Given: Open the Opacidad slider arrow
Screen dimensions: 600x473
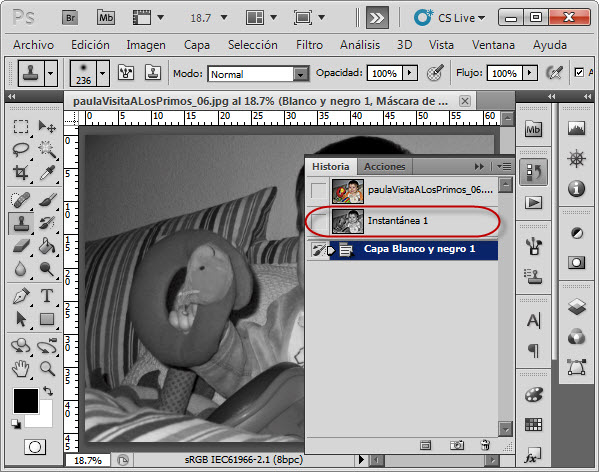Looking at the screenshot, I should pos(409,73).
